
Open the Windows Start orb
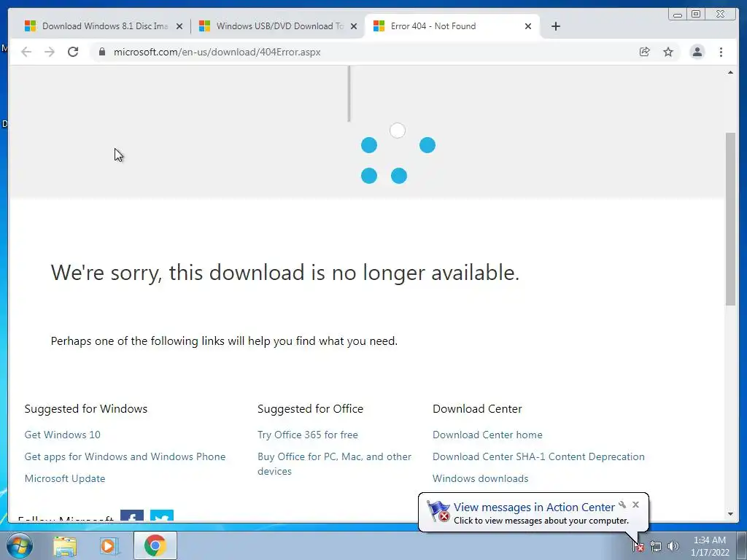[x=19, y=545]
